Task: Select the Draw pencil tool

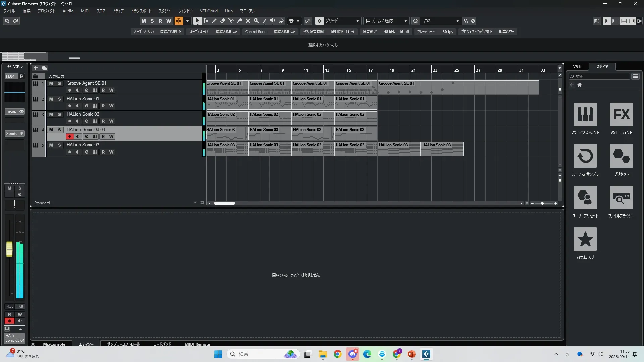Action: click(214, 21)
